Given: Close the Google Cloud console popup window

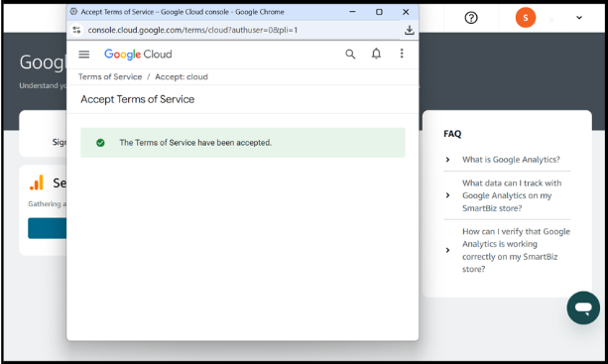Looking at the screenshot, I should tap(406, 12).
